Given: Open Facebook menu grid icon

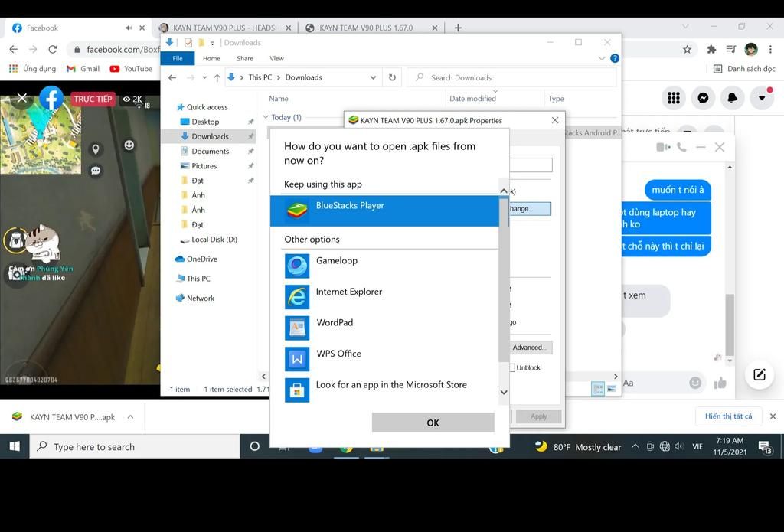Looking at the screenshot, I should click(x=674, y=98).
